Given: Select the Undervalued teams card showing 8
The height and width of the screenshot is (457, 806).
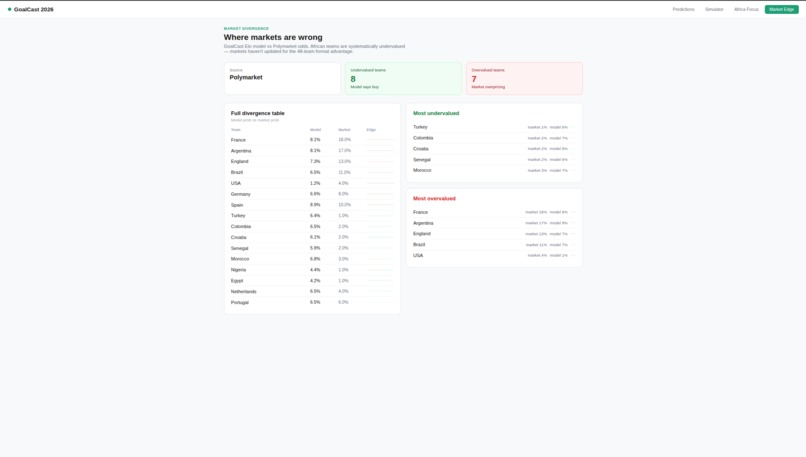Looking at the screenshot, I should [404, 78].
